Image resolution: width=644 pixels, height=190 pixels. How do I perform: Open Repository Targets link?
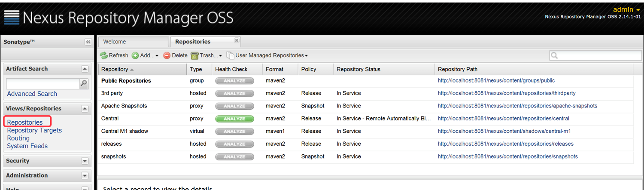pos(34,130)
